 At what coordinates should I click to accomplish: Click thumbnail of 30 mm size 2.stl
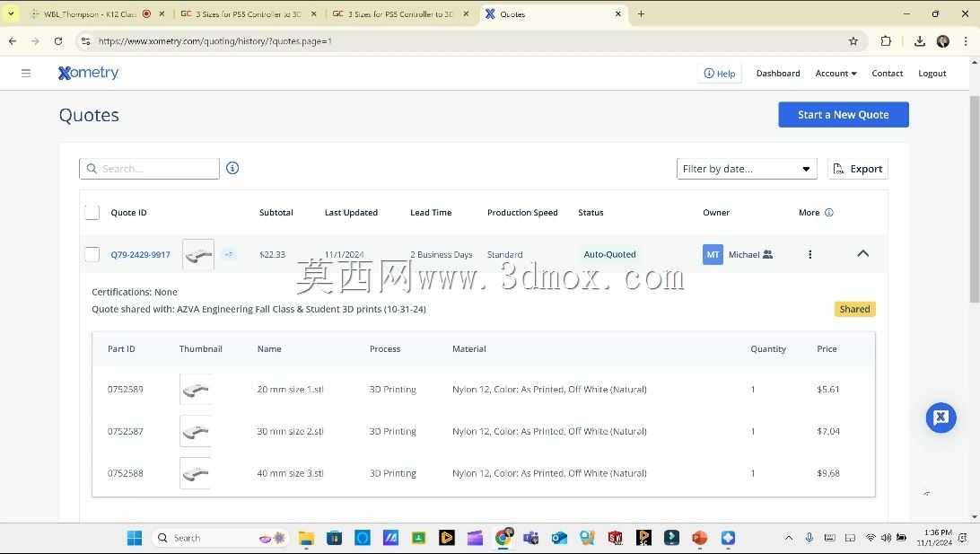click(x=196, y=432)
